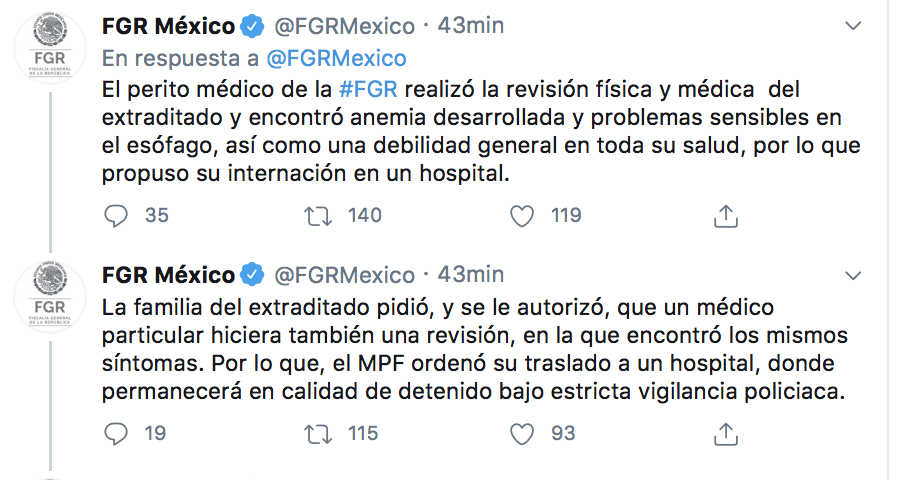
Task: Share the first tweet via share icon
Action: click(x=726, y=215)
